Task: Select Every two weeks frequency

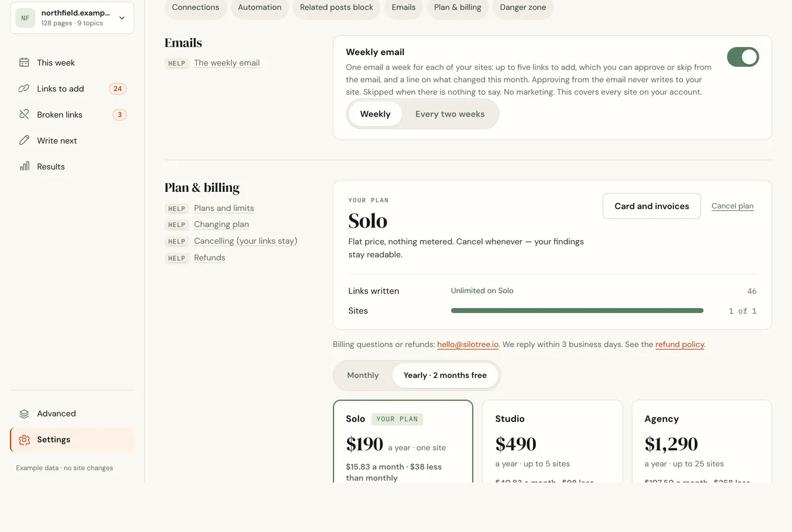Action: pos(450,114)
